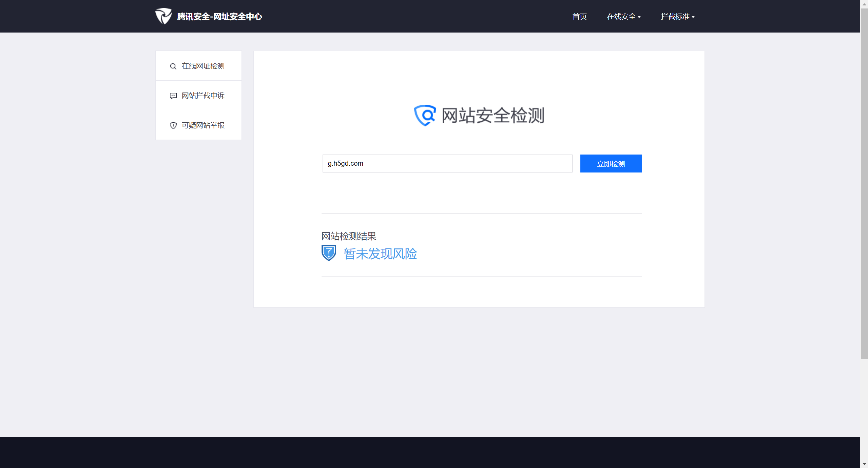Image resolution: width=868 pixels, height=468 pixels.
Task: Go to 可疑网站举报 in the sidebar
Action: pos(203,125)
